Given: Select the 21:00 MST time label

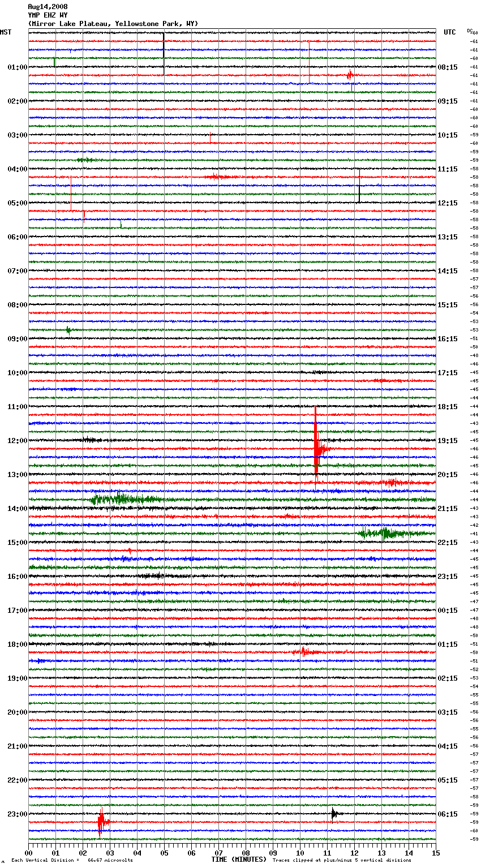Looking at the screenshot, I should point(18,746).
